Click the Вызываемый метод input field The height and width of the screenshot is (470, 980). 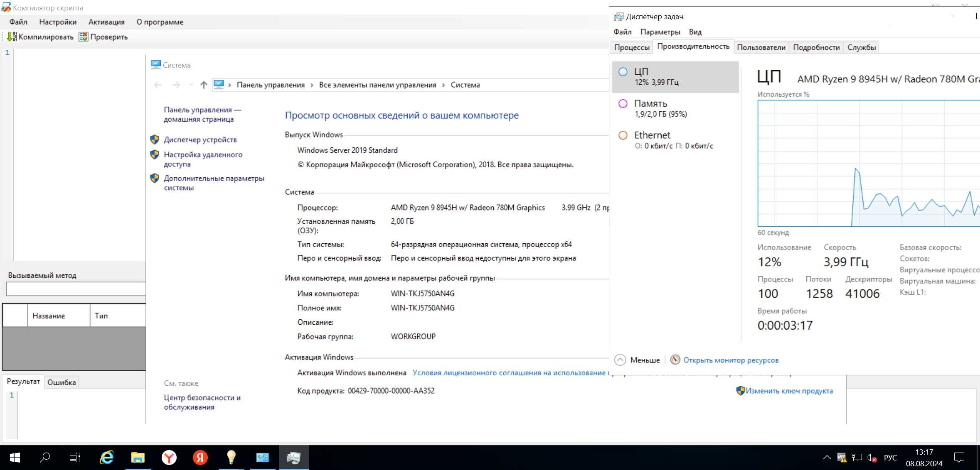[x=76, y=289]
